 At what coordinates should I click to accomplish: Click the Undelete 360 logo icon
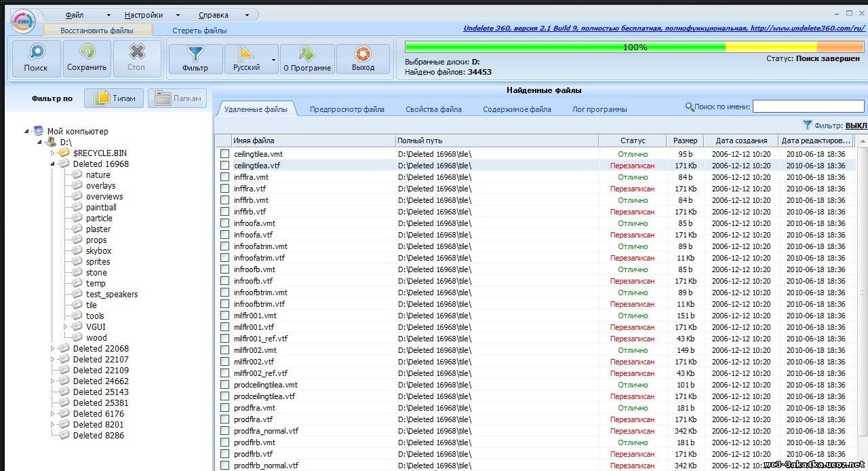click(22, 20)
